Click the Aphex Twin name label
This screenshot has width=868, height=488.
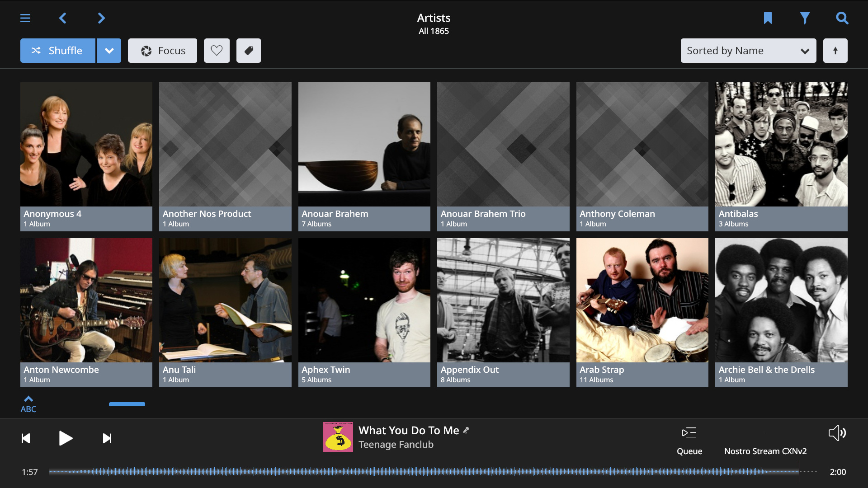[326, 370]
